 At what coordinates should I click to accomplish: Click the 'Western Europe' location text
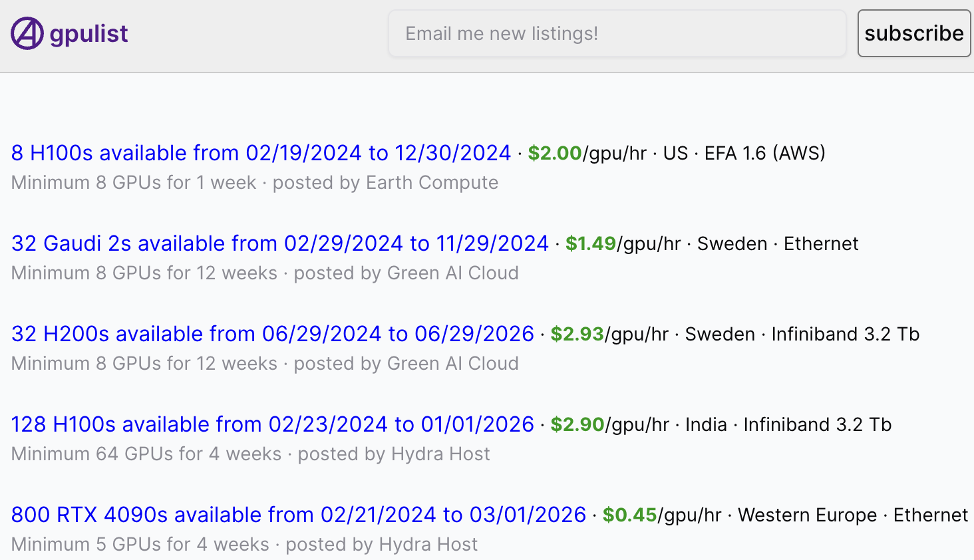click(x=807, y=515)
